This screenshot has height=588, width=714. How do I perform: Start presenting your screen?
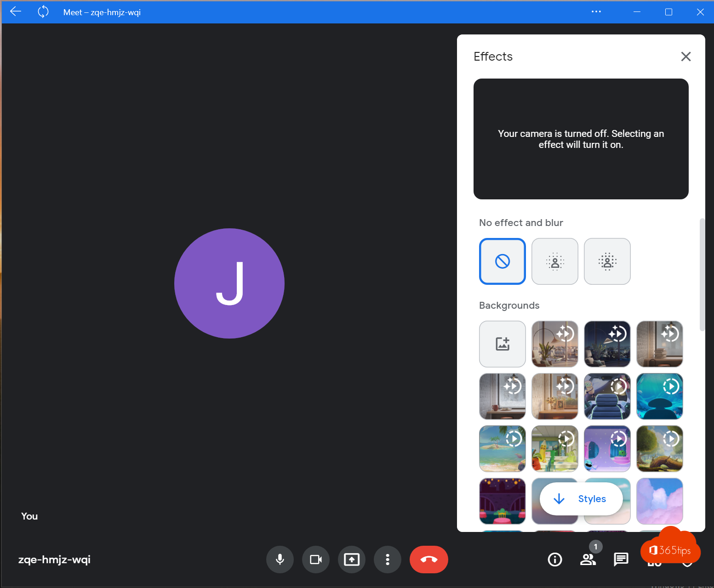(x=352, y=560)
